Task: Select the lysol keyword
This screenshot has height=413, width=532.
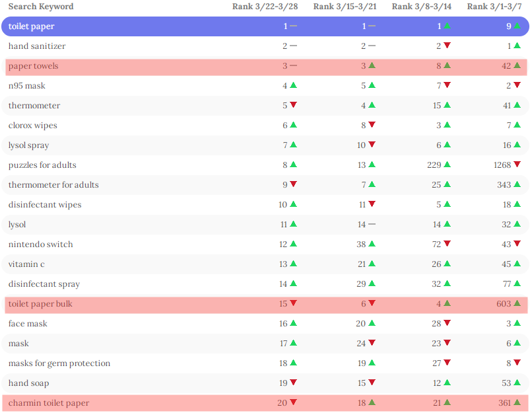Action: (x=17, y=225)
